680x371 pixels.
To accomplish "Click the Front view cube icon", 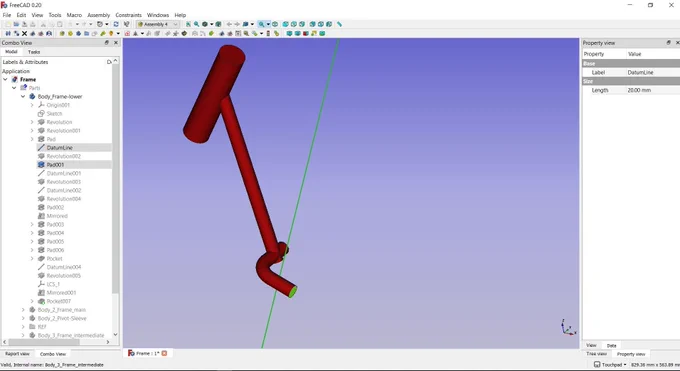I will tap(285, 24).
